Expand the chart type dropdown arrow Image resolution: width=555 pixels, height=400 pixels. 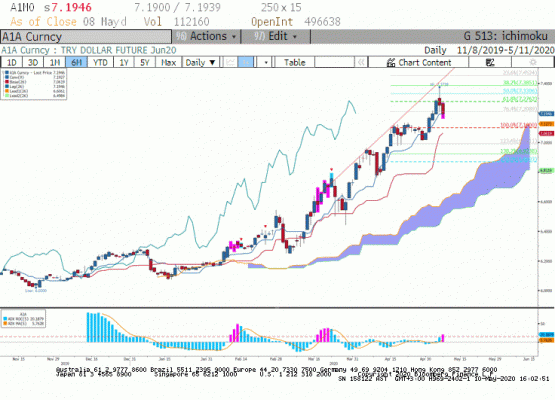[266, 63]
